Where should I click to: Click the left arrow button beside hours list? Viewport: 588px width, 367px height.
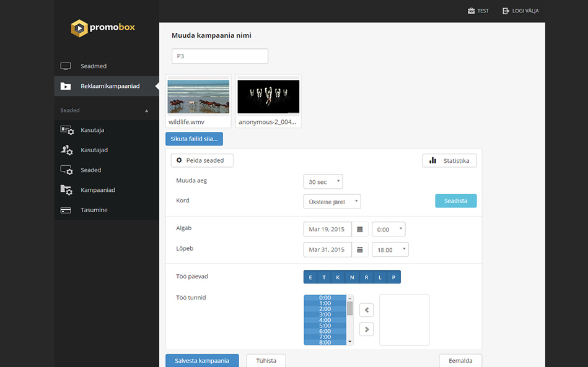click(x=366, y=310)
